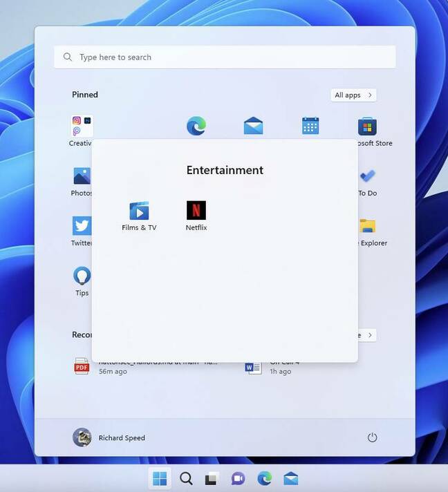Open the Microsoft Store app
This screenshot has height=492, width=448.
click(368, 131)
